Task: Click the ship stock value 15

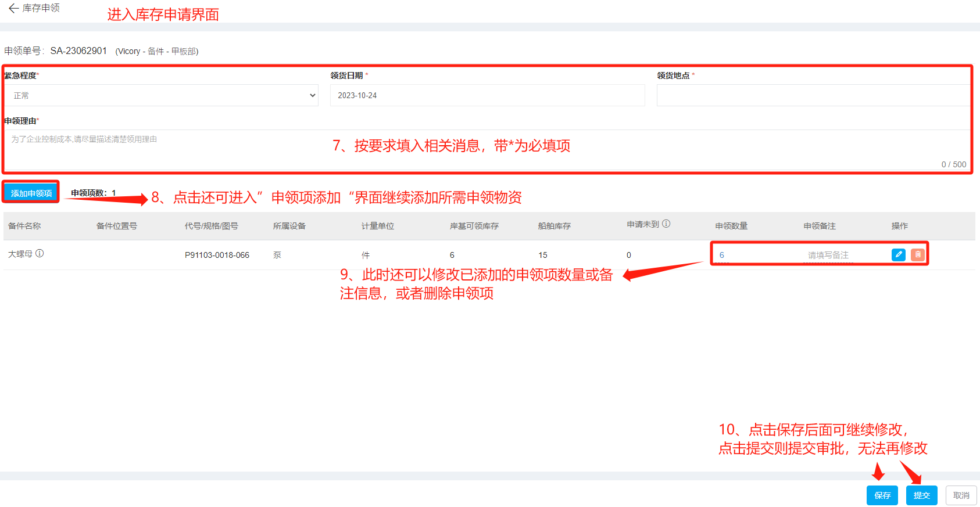Action: click(x=543, y=255)
